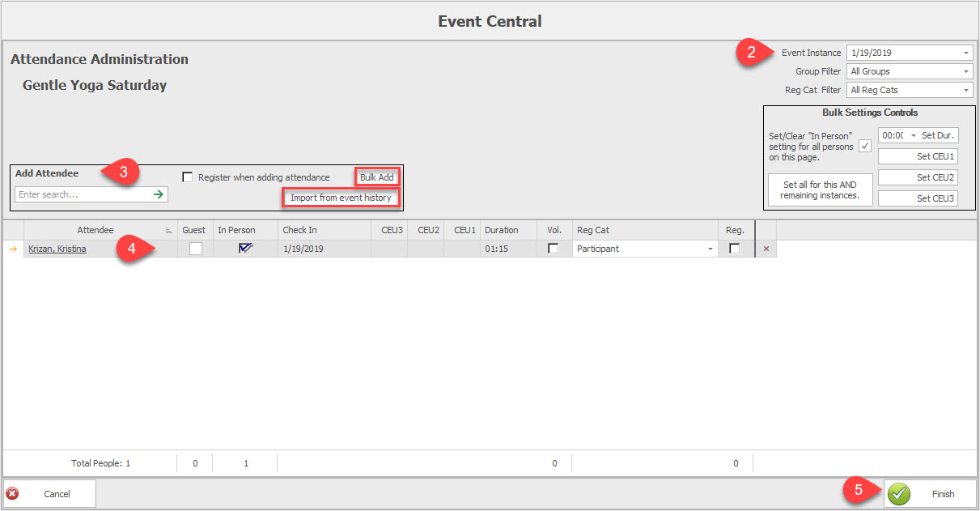Open the Krizan, Kristina attendee link

point(57,249)
